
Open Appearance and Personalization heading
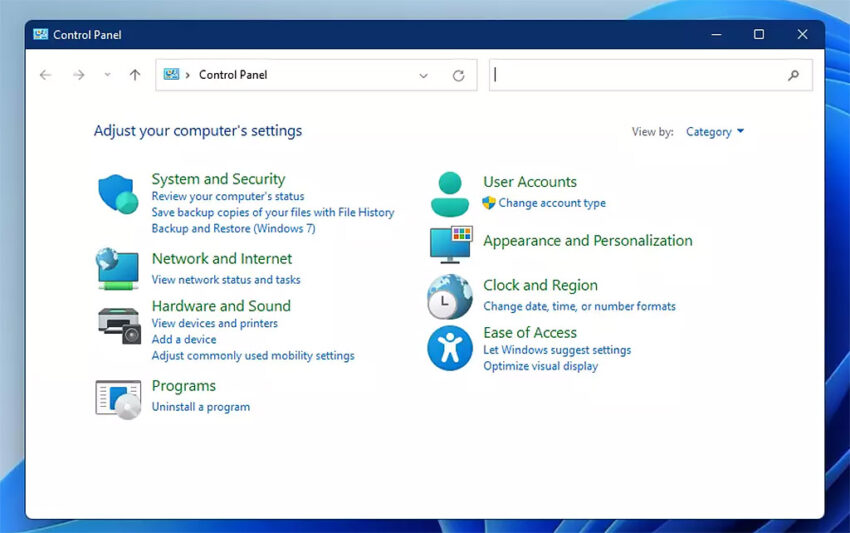[588, 241]
